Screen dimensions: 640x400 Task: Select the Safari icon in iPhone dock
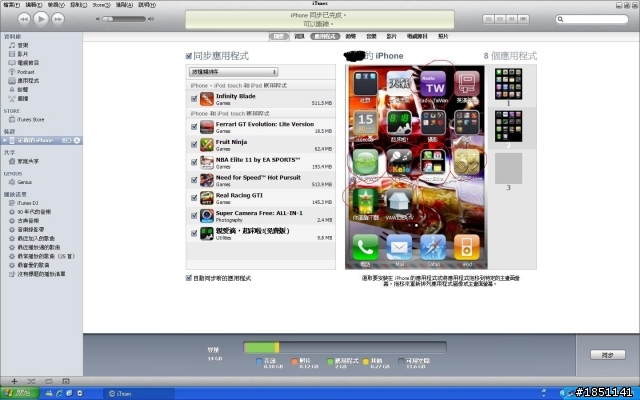click(x=433, y=247)
